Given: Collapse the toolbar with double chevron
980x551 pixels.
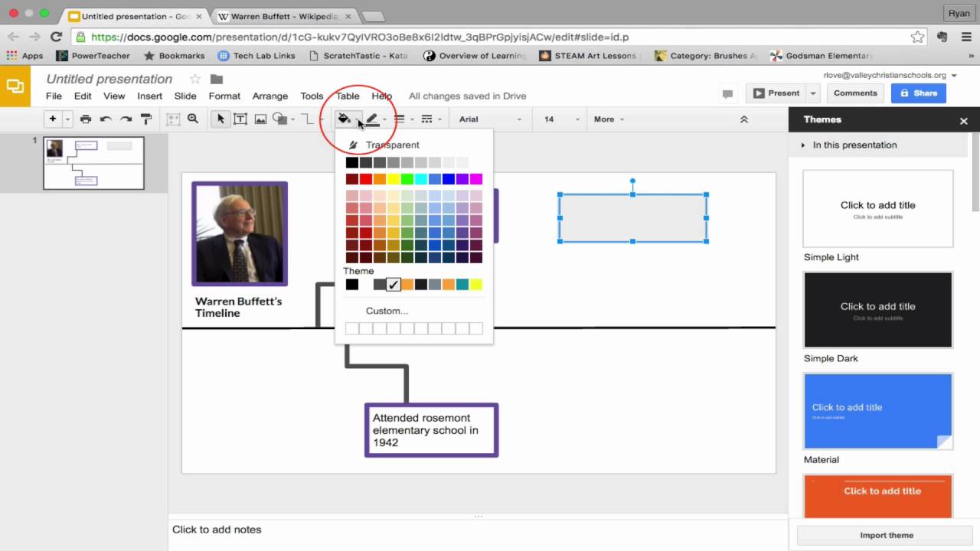Looking at the screenshot, I should pos(743,119).
